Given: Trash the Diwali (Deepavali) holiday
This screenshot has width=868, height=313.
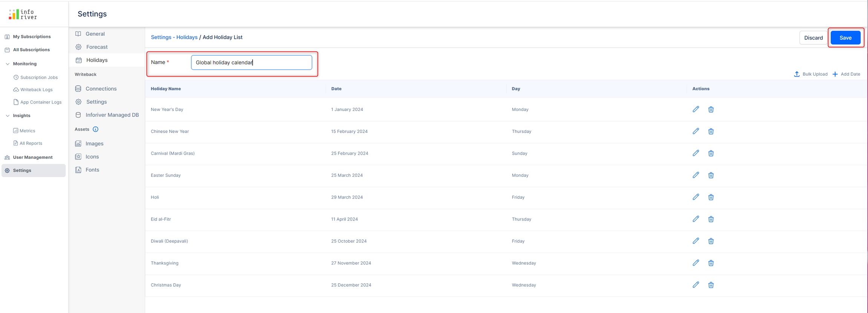Looking at the screenshot, I should [711, 241].
